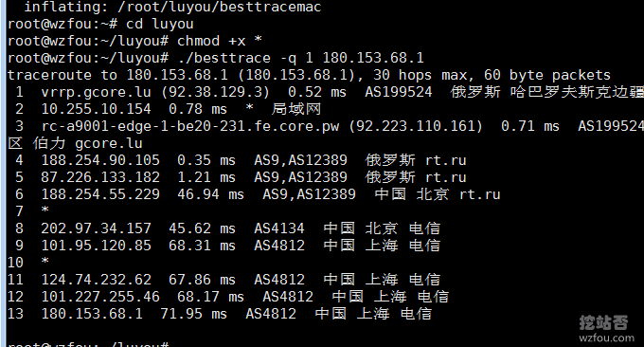Click AS199524 in hop 1
The image size is (644, 347).
[399, 92]
